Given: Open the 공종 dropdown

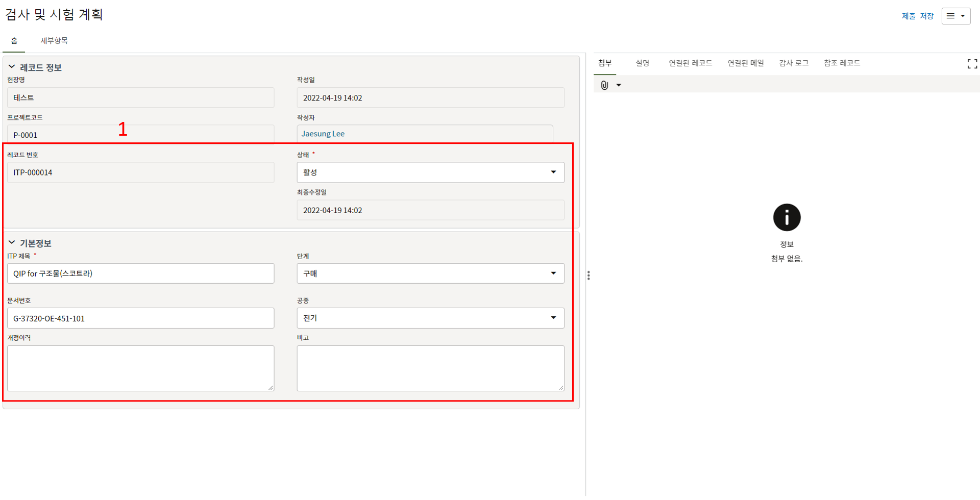Looking at the screenshot, I should tap(430, 318).
